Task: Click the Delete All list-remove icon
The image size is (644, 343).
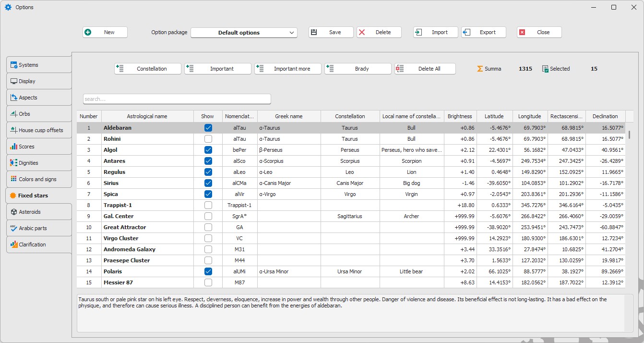Action: click(400, 69)
